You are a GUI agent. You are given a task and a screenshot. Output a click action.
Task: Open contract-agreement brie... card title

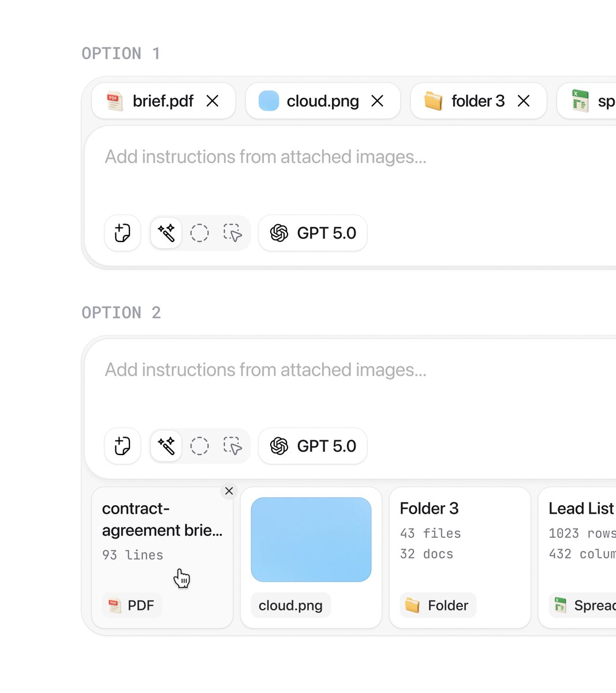pos(162,520)
